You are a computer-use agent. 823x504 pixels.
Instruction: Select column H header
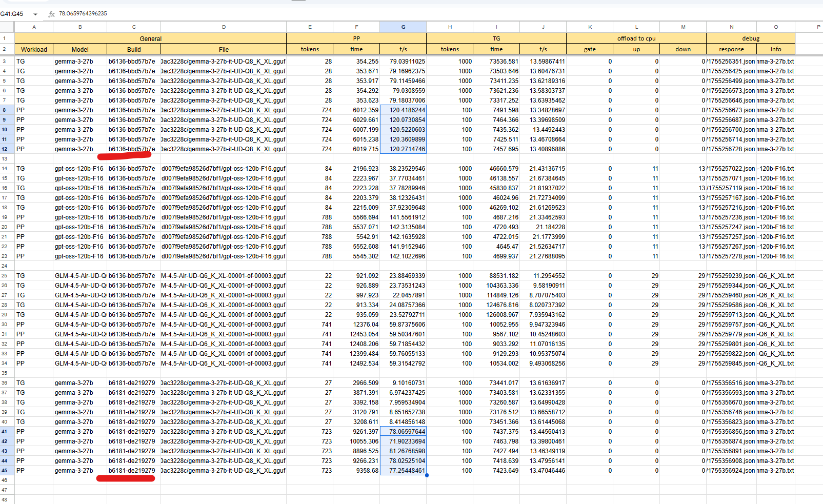pos(450,27)
